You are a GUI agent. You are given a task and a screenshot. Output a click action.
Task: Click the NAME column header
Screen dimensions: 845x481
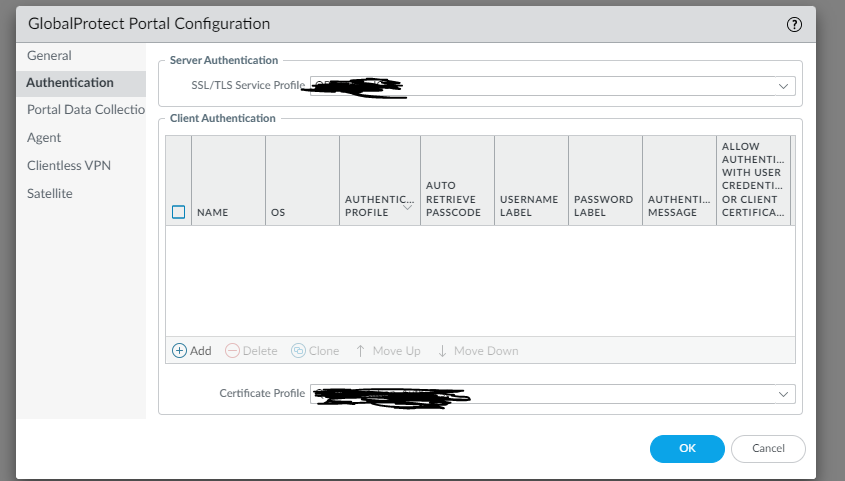[228, 181]
